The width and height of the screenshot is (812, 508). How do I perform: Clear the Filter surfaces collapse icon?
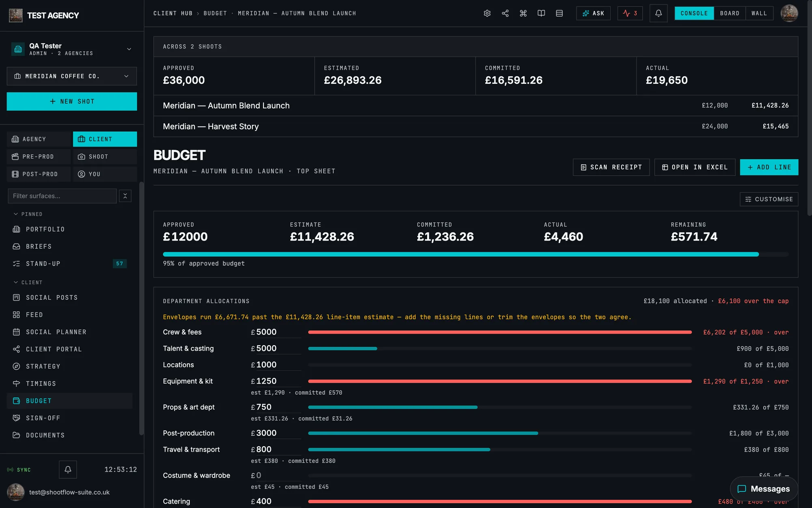pyautogui.click(x=125, y=196)
